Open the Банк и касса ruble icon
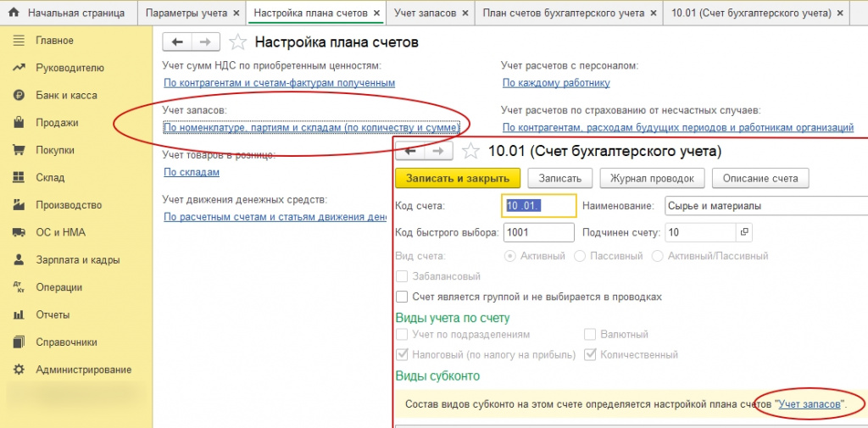The height and width of the screenshot is (428, 868). tap(19, 95)
